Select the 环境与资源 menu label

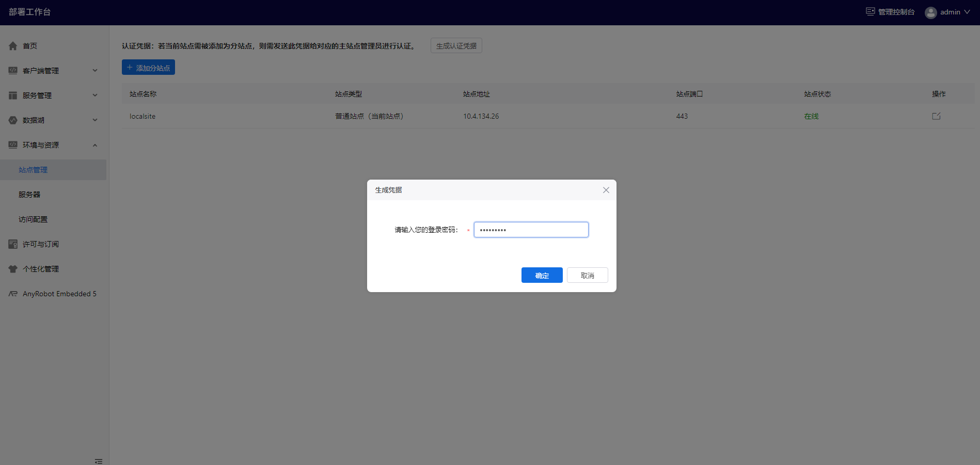coord(41,145)
